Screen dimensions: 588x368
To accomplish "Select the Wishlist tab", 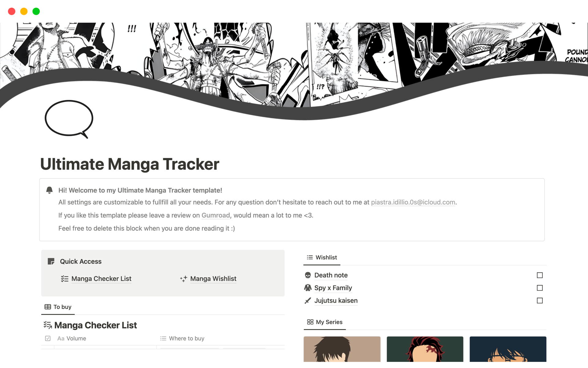I will [325, 257].
